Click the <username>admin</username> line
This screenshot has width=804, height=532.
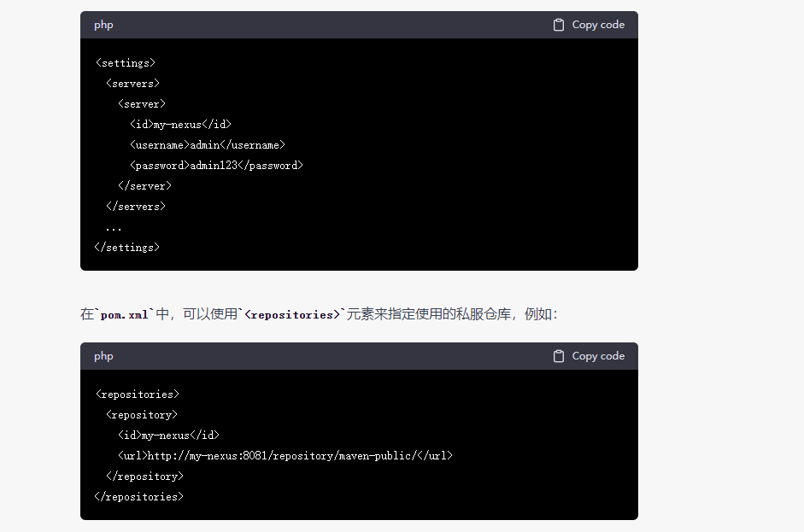pos(207,145)
